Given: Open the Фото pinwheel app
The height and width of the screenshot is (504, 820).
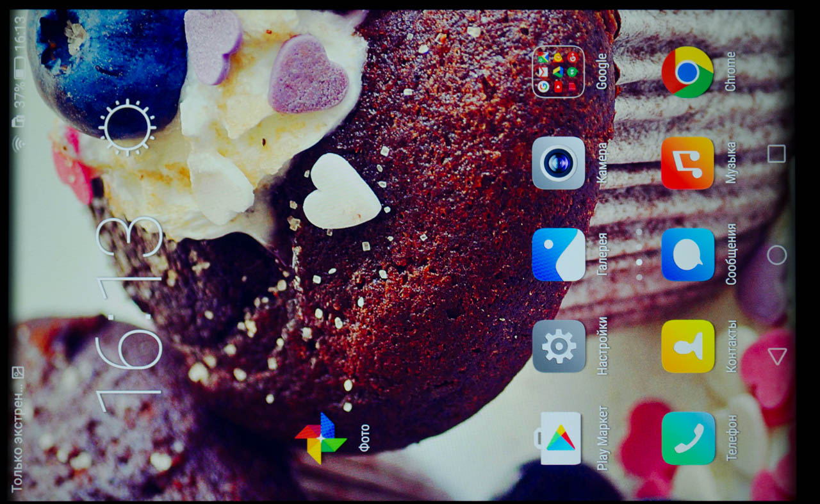Looking at the screenshot, I should tap(321, 438).
